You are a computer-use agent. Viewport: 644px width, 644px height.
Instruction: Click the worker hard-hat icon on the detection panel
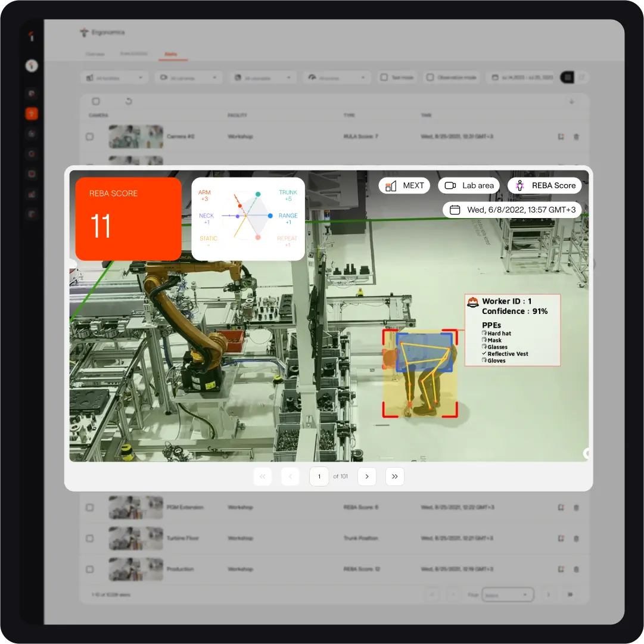[472, 301]
